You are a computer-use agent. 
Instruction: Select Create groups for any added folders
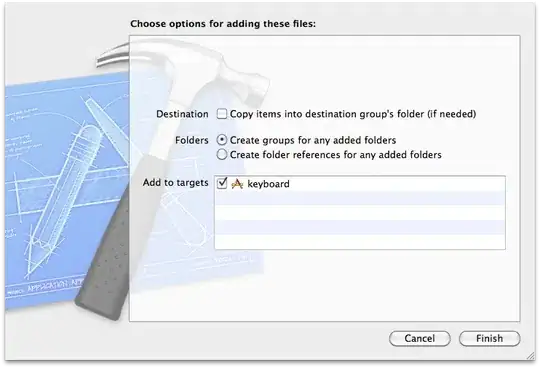click(222, 140)
